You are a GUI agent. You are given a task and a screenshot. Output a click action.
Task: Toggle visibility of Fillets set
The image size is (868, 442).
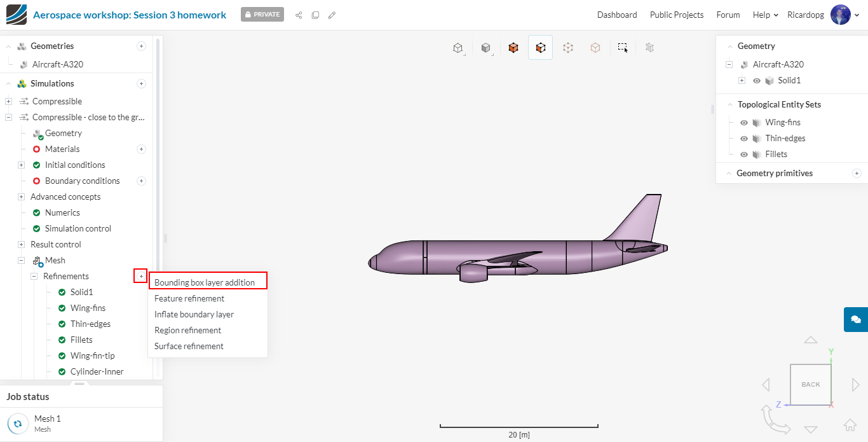[744, 155]
